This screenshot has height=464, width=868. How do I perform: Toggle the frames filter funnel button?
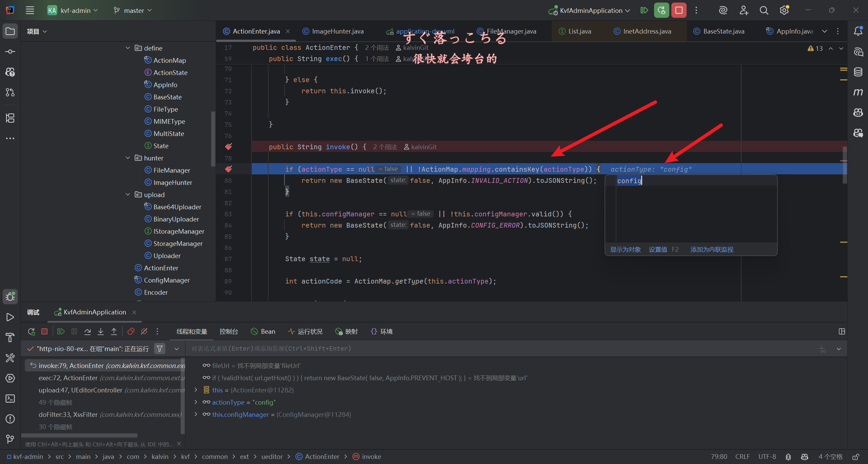pos(159,349)
